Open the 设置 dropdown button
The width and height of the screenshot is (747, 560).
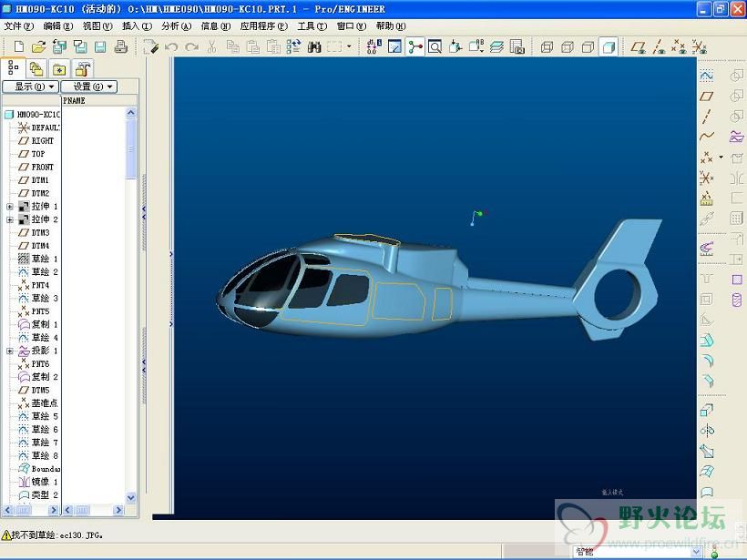click(89, 87)
